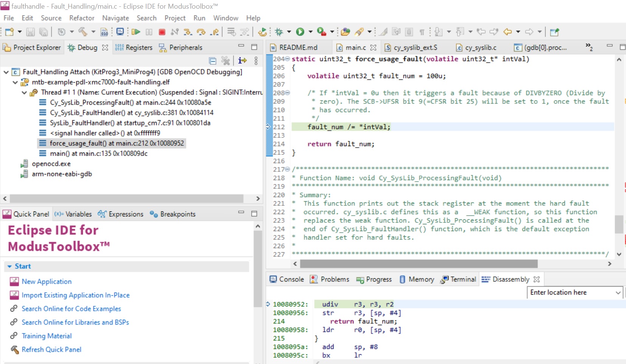
Task: Open the Run menu
Action: coord(199,18)
